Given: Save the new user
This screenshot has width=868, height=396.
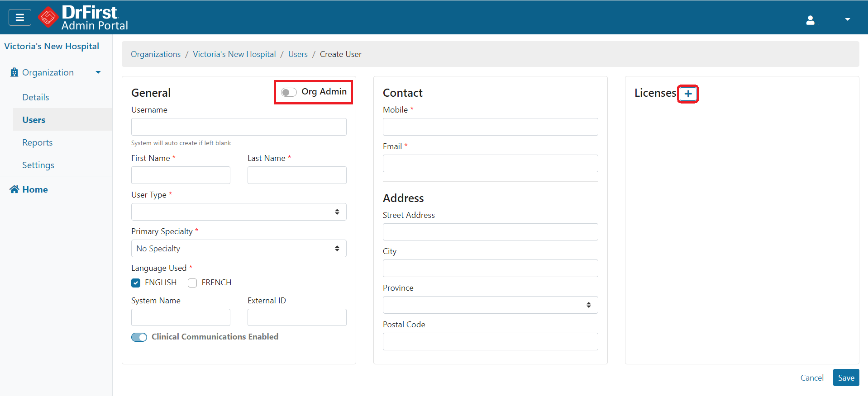Looking at the screenshot, I should [x=846, y=378].
